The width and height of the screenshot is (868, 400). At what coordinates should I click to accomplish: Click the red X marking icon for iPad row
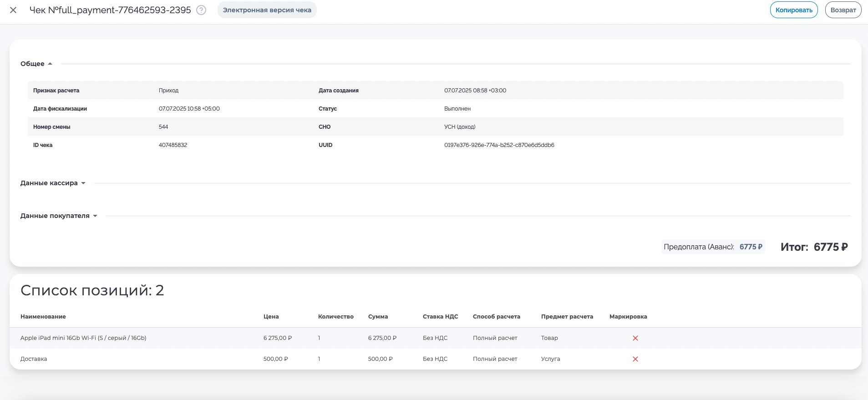pyautogui.click(x=635, y=338)
